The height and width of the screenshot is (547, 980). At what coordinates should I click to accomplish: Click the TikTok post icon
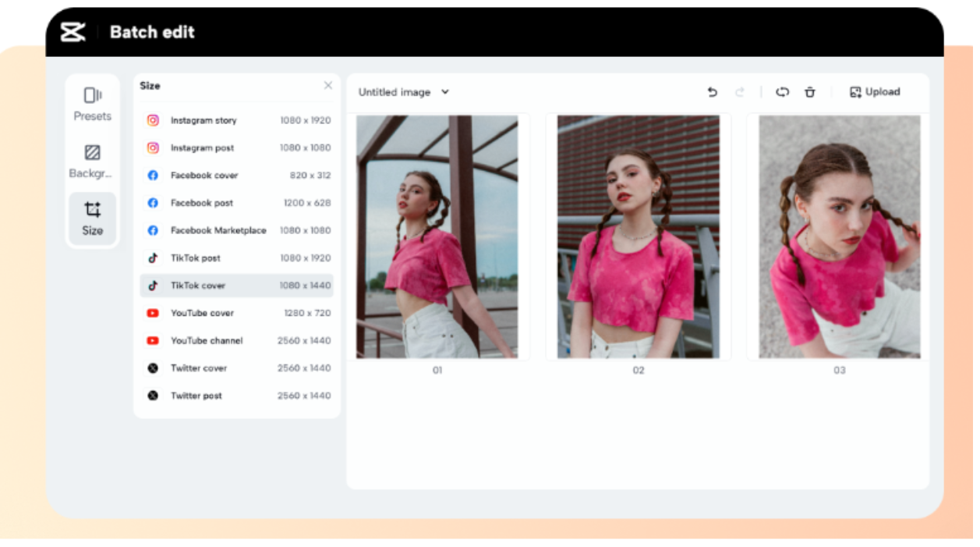(x=153, y=258)
